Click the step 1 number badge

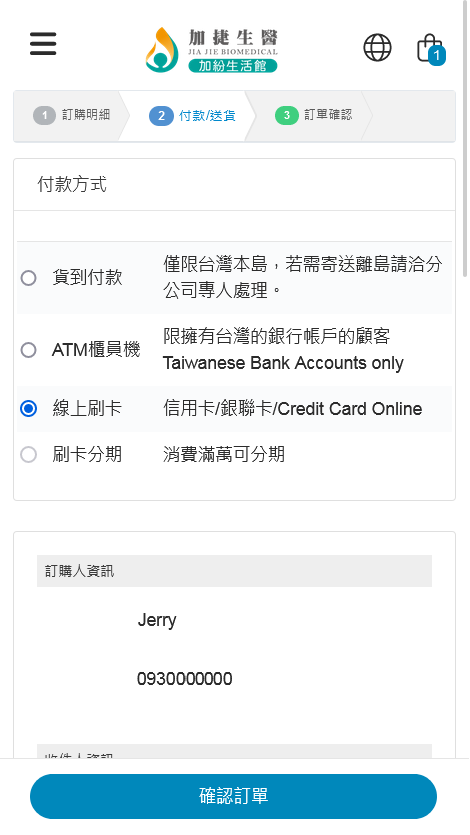pos(45,115)
